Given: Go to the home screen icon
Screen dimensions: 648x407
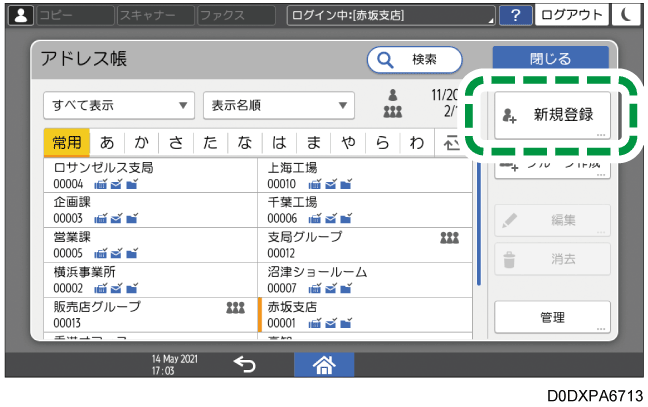Looking at the screenshot, I should pyautogui.click(x=324, y=364).
